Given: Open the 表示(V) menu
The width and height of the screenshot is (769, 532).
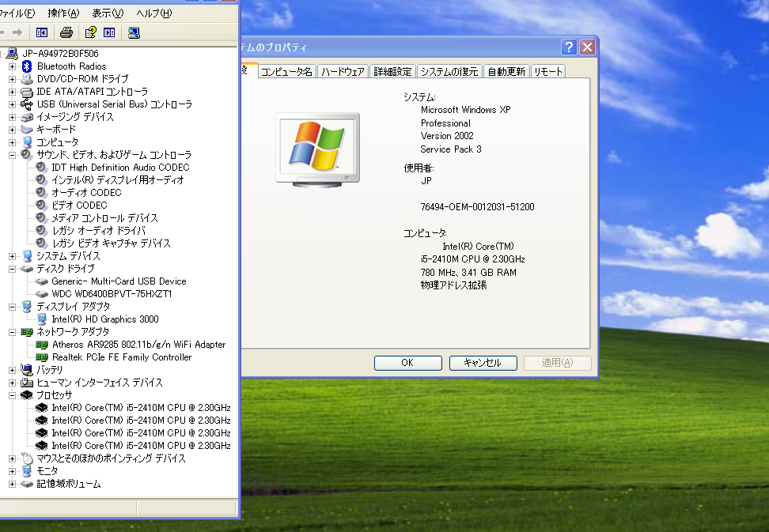Looking at the screenshot, I should click(x=108, y=13).
